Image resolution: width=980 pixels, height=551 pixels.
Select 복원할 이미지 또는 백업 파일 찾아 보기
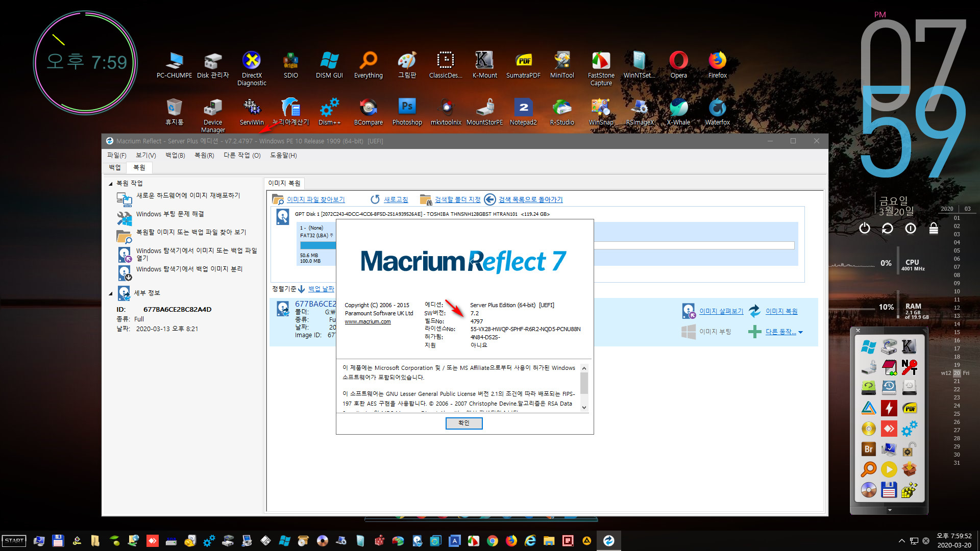point(191,233)
